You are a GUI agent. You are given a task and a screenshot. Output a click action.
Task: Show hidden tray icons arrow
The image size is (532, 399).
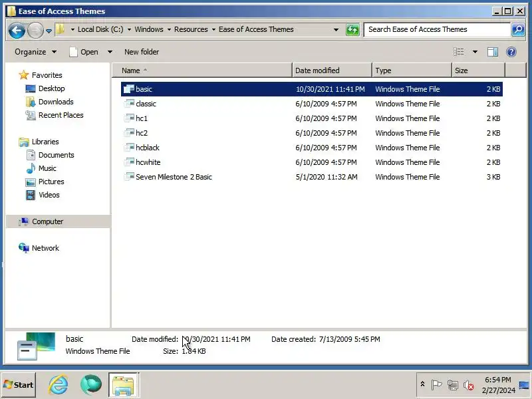point(422,384)
